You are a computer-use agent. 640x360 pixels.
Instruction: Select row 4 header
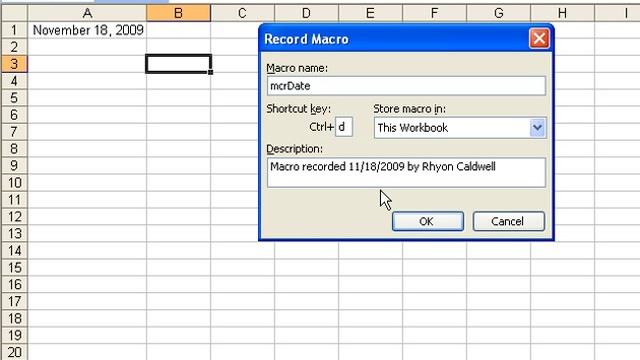[x=14, y=81]
